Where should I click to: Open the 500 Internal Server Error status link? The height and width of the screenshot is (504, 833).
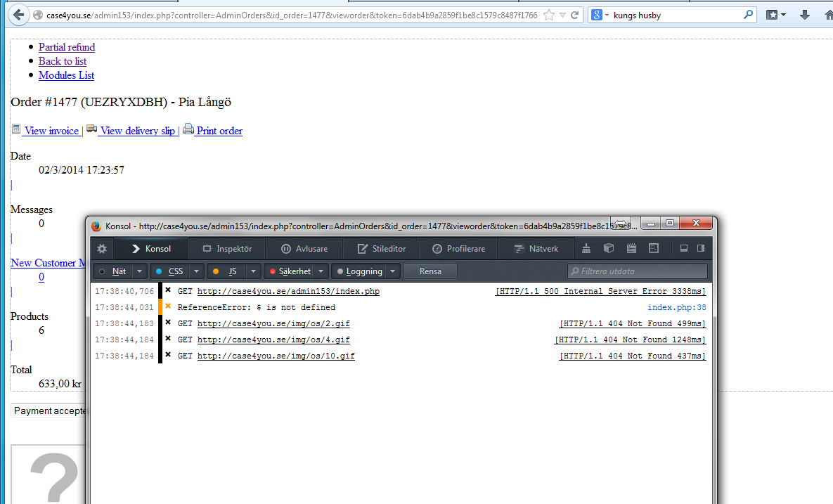click(x=600, y=291)
